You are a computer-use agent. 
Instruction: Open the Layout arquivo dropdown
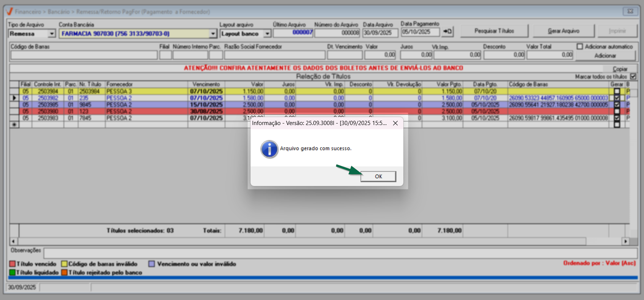point(267,34)
